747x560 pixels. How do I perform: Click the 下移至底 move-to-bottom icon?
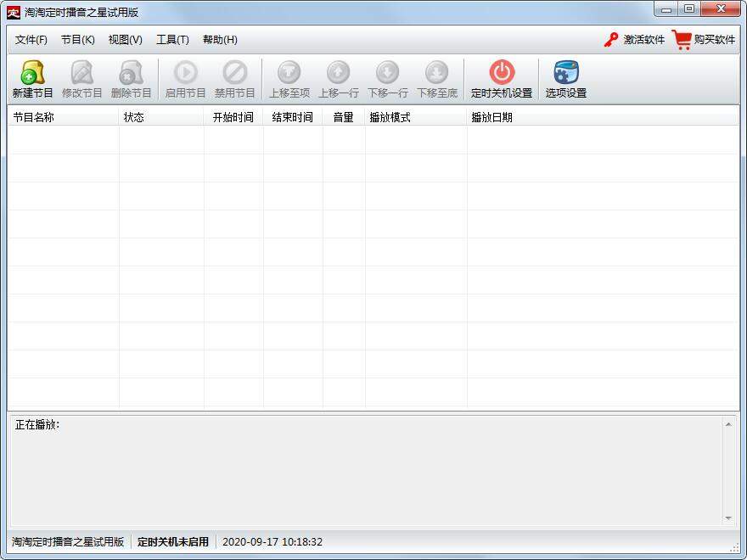pyautogui.click(x=436, y=74)
